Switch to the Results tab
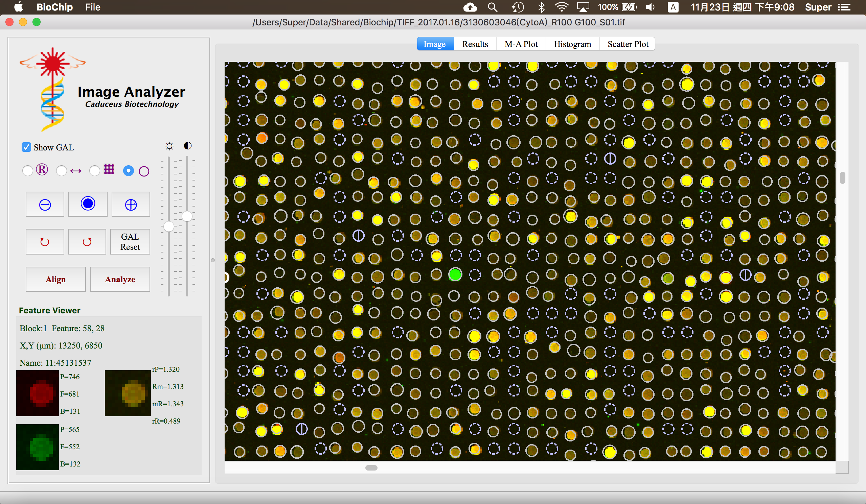Viewport: 866px width, 504px height. coord(475,44)
